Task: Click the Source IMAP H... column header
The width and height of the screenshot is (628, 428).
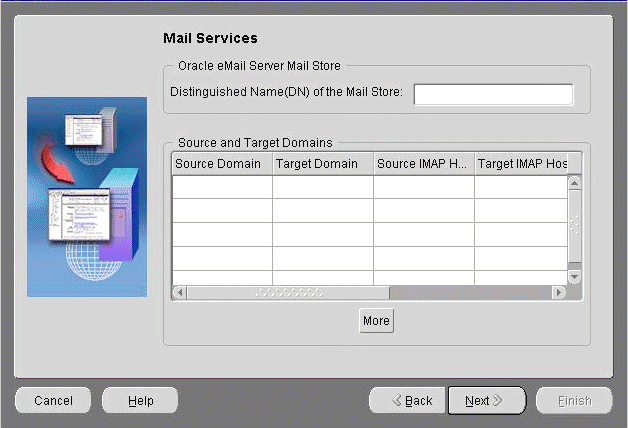Action: (x=424, y=164)
